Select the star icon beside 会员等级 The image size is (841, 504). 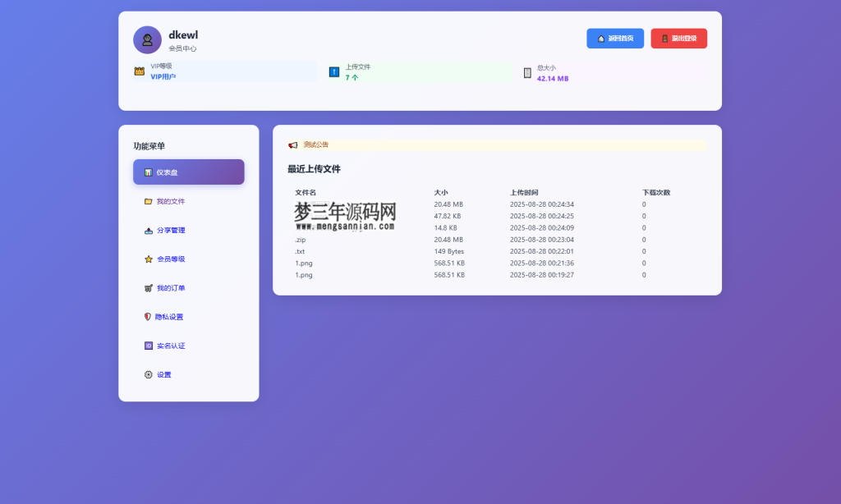pos(148,259)
